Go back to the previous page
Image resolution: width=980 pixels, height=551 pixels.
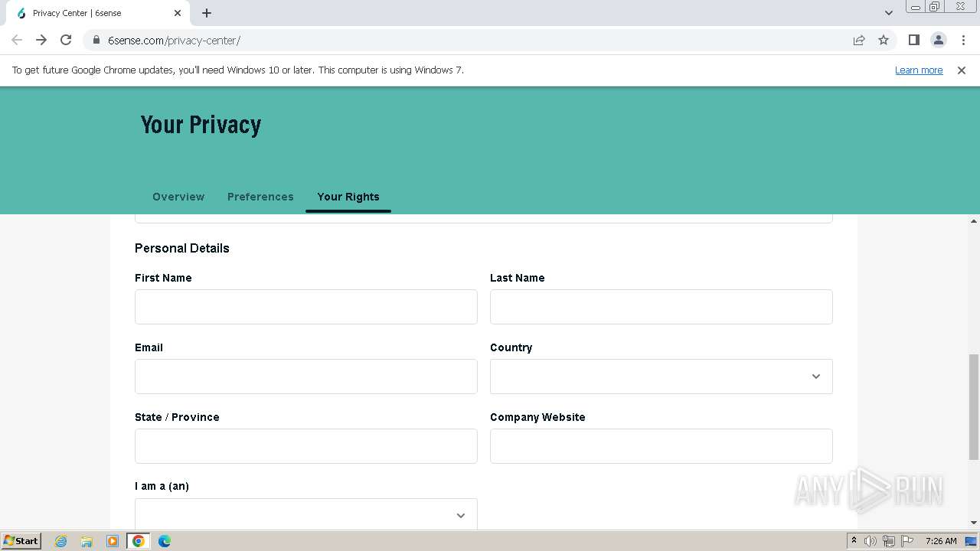pyautogui.click(x=17, y=40)
